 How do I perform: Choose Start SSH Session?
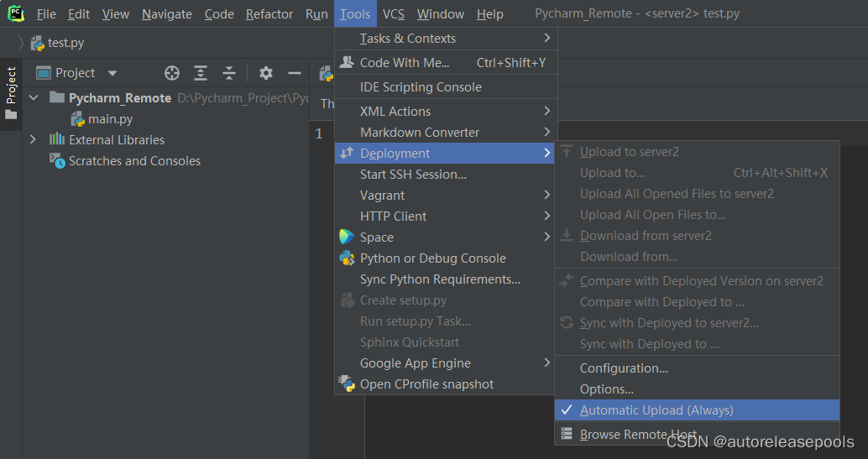[446, 175]
